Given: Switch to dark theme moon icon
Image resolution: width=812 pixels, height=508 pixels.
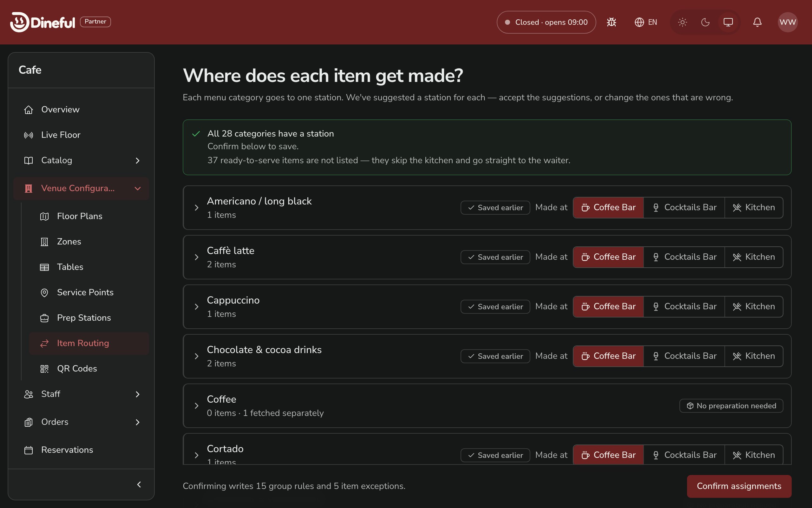Looking at the screenshot, I should point(705,22).
